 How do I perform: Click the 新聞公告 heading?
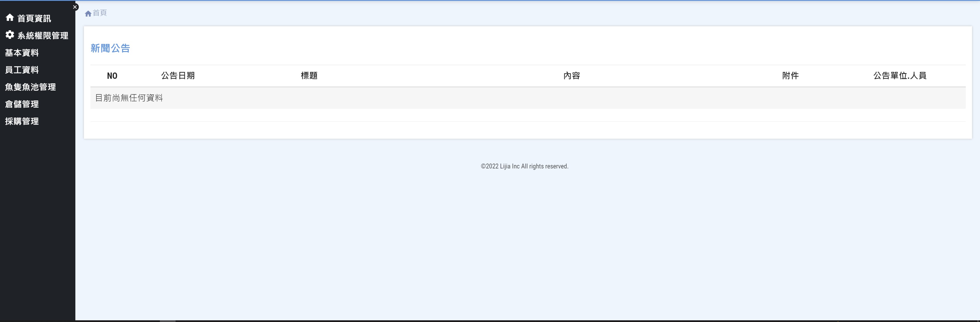110,48
